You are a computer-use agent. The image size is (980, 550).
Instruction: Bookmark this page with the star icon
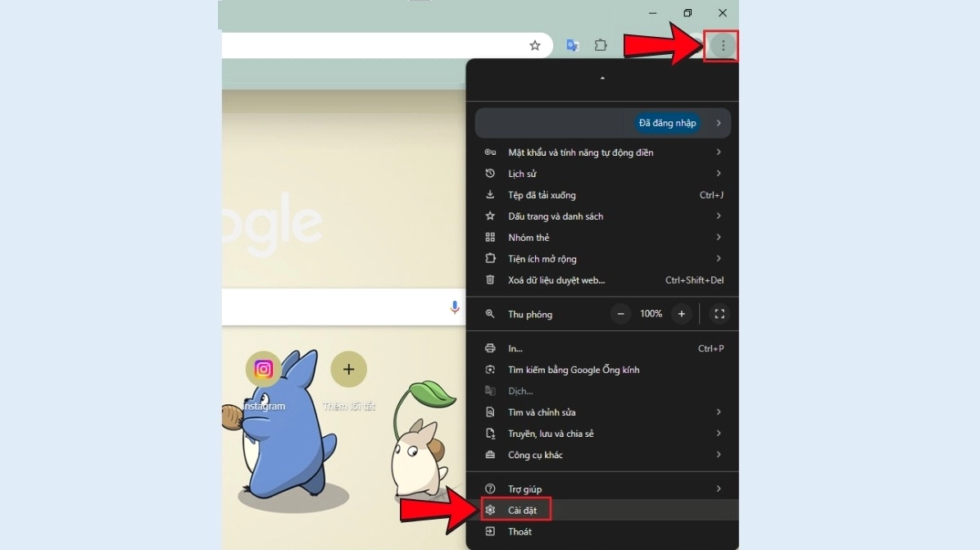[535, 46]
